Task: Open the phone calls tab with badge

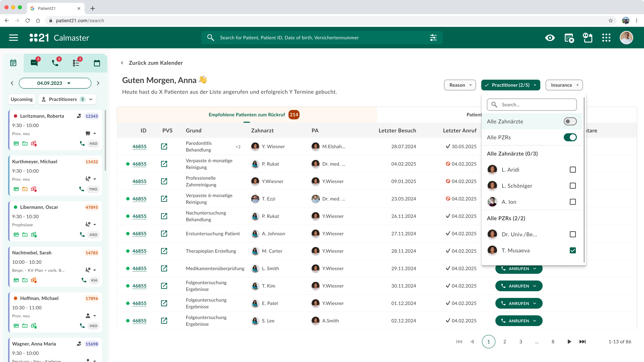Action: click(x=55, y=63)
